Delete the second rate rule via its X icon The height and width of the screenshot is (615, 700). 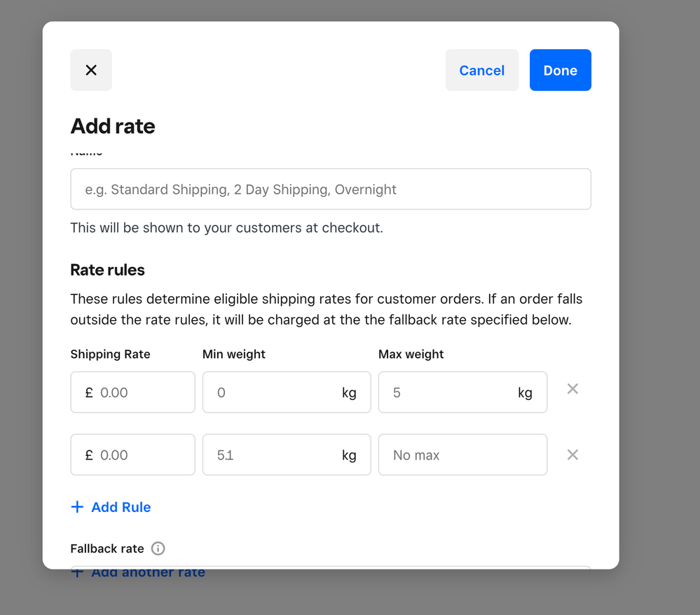pos(572,455)
